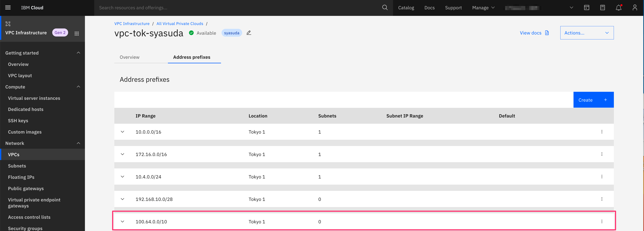Click the pencil icon to edit tags
The image size is (644, 231).
[x=249, y=33]
